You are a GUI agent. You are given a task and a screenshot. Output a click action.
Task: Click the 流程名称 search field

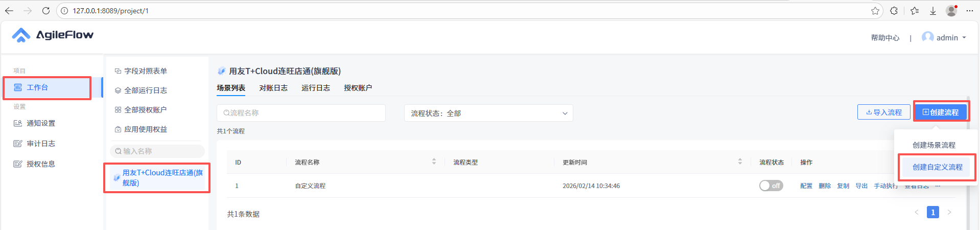(301, 113)
